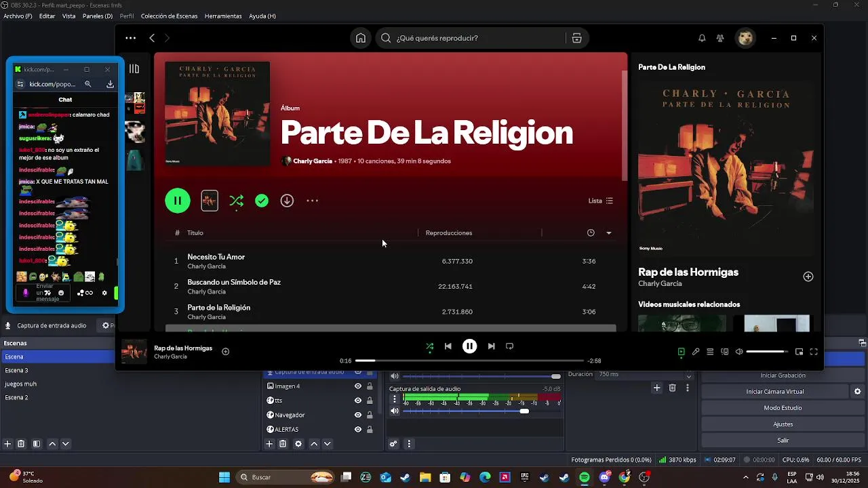Toggle repeat in Spotify player bar

point(509,346)
